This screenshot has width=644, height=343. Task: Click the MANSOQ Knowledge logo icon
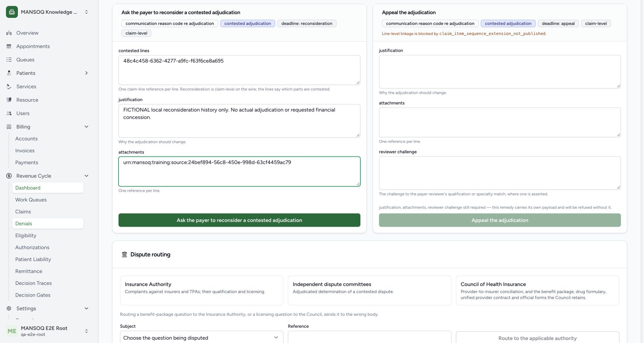12,12
